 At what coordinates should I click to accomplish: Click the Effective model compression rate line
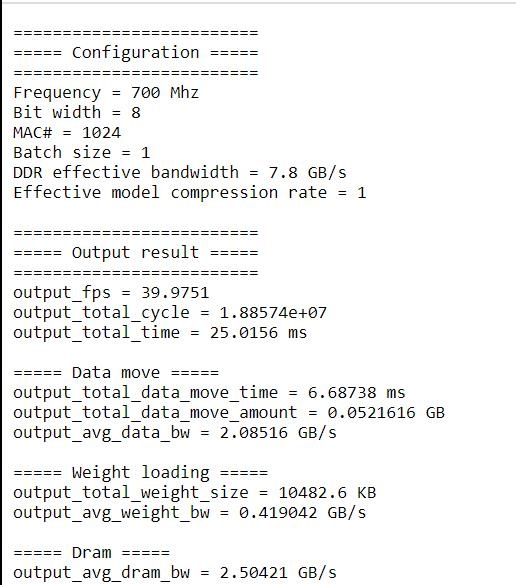pyautogui.click(x=190, y=193)
